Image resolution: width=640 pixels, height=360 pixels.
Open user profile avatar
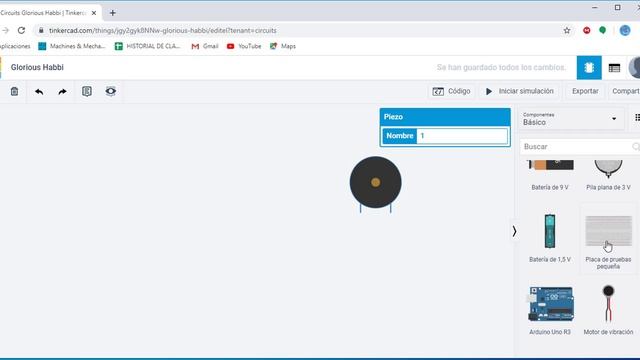coord(635,68)
